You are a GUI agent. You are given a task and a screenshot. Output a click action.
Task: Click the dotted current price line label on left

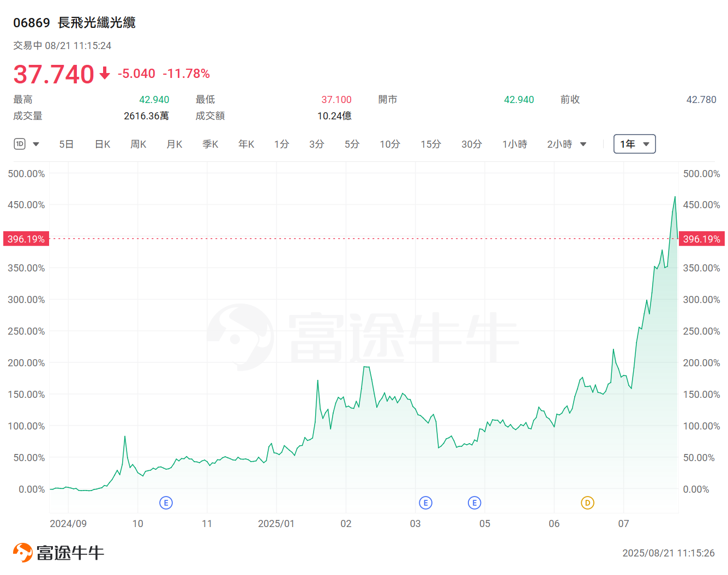pos(25,238)
